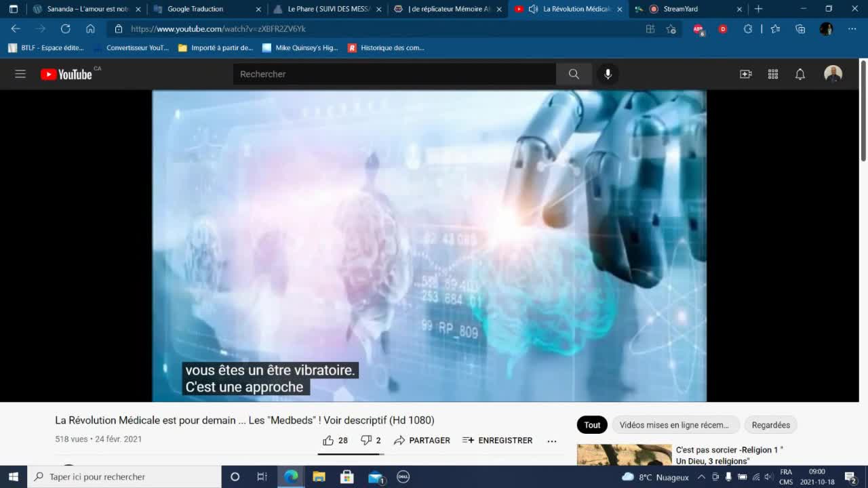
Task: Open the YouTube apps grid icon
Action: (x=773, y=74)
